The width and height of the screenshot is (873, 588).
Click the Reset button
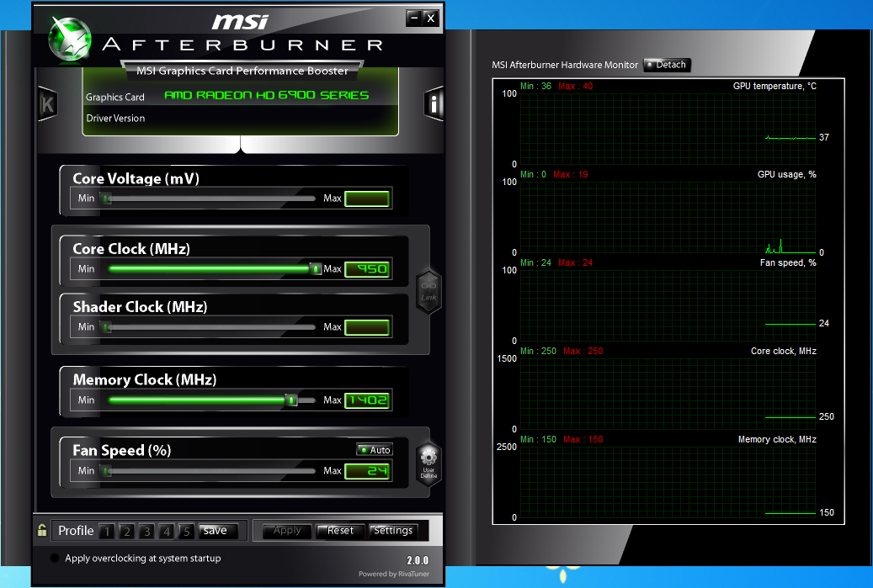click(x=340, y=531)
